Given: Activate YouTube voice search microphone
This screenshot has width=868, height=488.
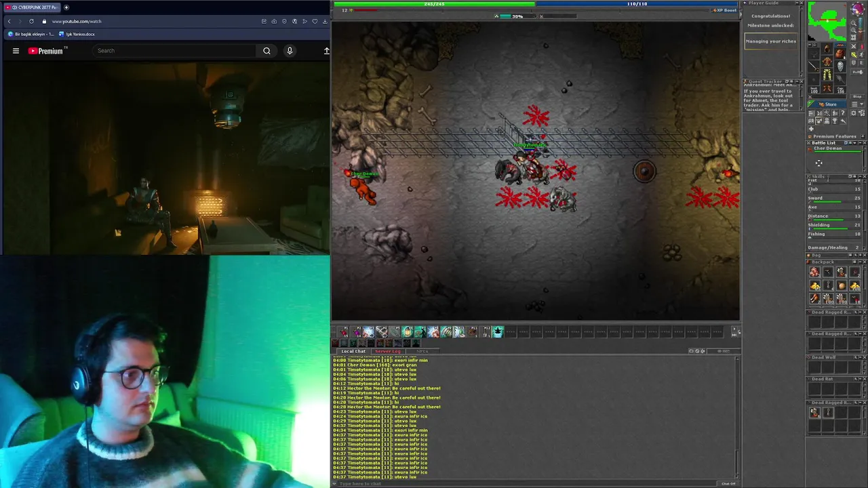Looking at the screenshot, I should click(290, 51).
